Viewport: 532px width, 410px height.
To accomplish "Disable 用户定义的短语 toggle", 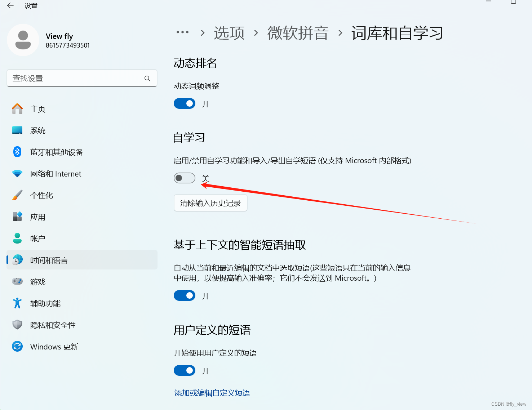I will click(x=185, y=371).
